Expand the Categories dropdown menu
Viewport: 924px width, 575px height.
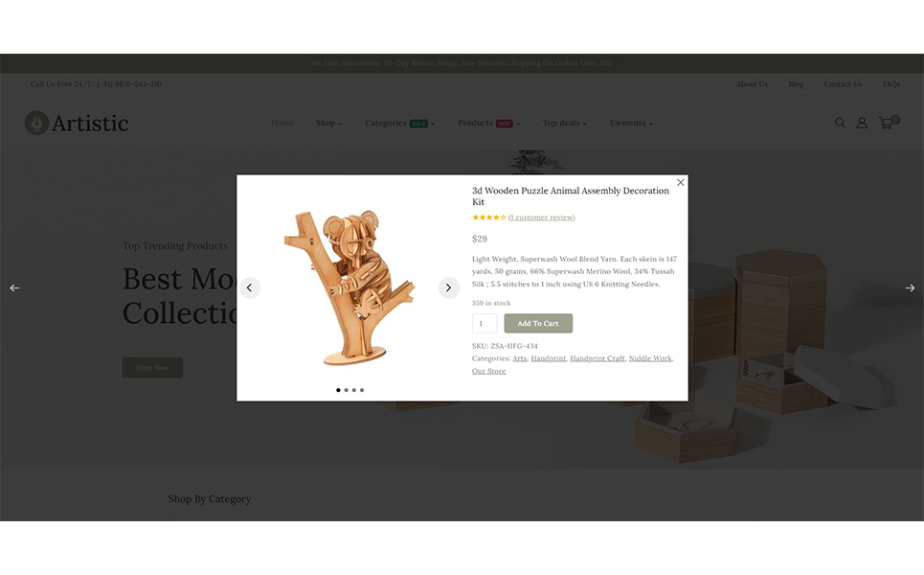tap(400, 123)
